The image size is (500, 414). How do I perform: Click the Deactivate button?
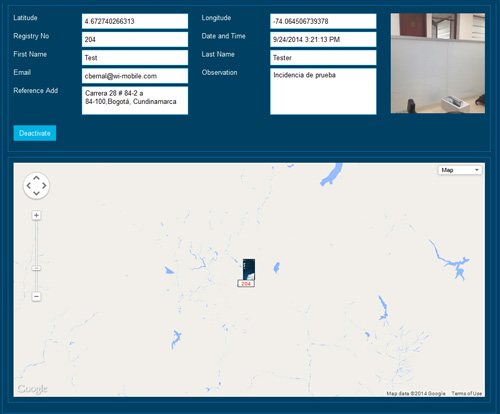[35, 133]
